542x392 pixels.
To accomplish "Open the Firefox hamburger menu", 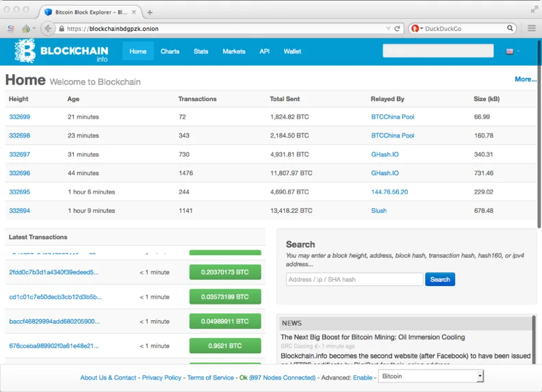I will 532,29.
